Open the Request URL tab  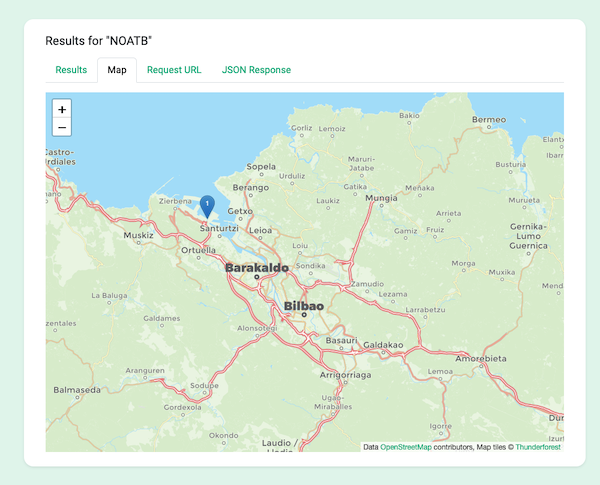coord(174,70)
